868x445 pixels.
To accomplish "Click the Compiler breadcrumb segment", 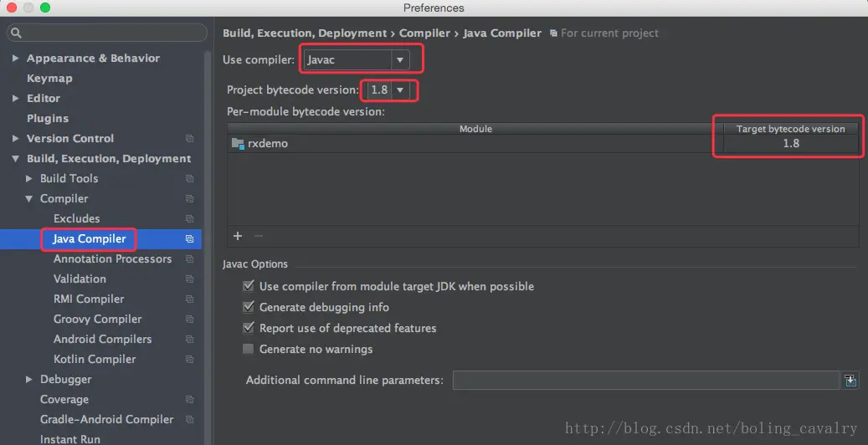I will (424, 33).
